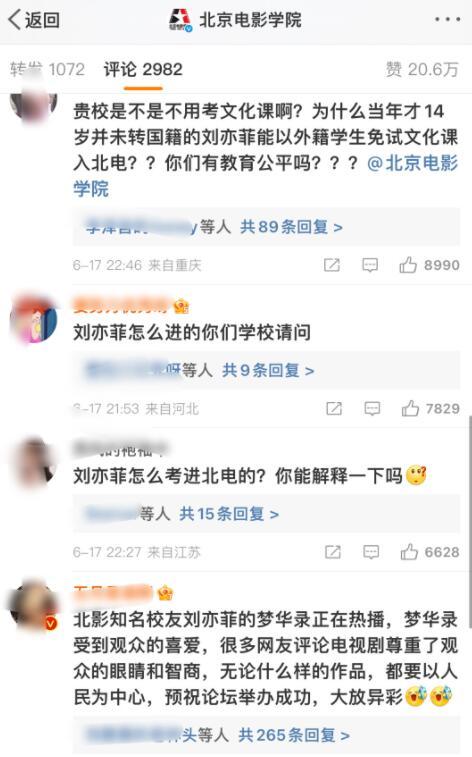
Task: Repost the comment posted from 河北
Action: click(334, 408)
